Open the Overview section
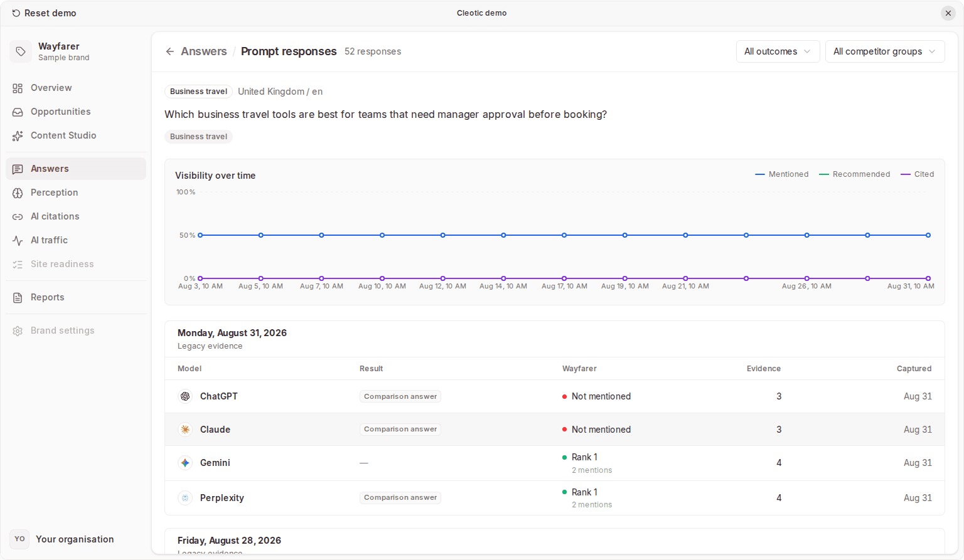The image size is (964, 560). [x=75, y=88]
